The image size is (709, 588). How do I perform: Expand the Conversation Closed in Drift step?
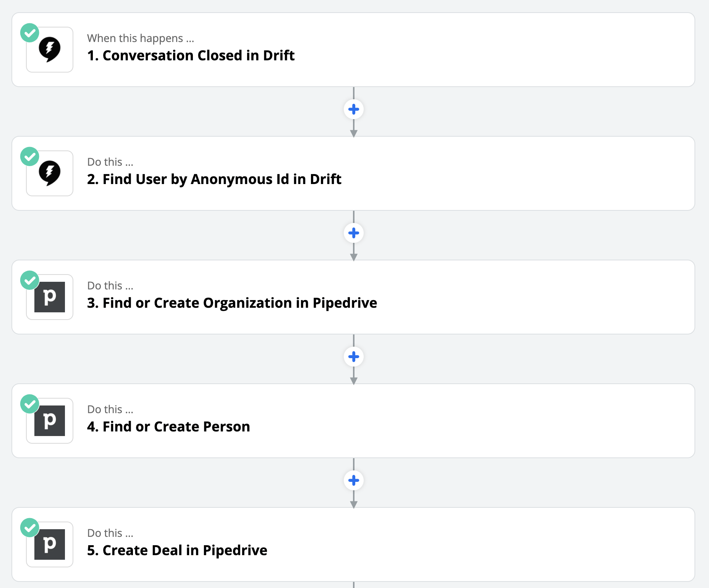[191, 56]
